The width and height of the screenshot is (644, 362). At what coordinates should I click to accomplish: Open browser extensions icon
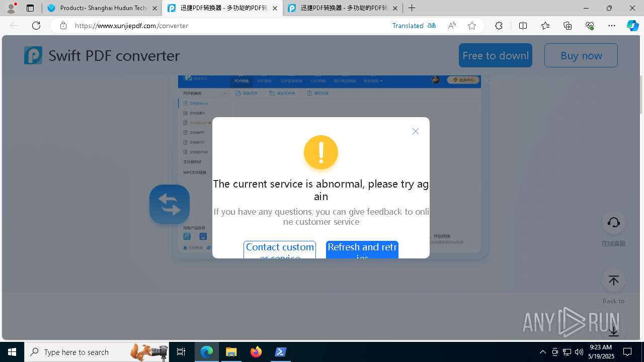(499, 26)
